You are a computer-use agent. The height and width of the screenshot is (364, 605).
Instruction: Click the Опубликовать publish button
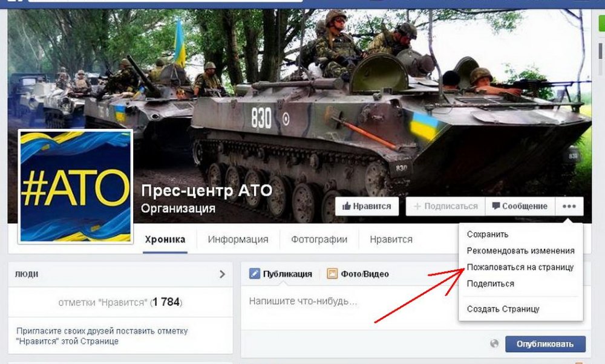[x=545, y=344]
